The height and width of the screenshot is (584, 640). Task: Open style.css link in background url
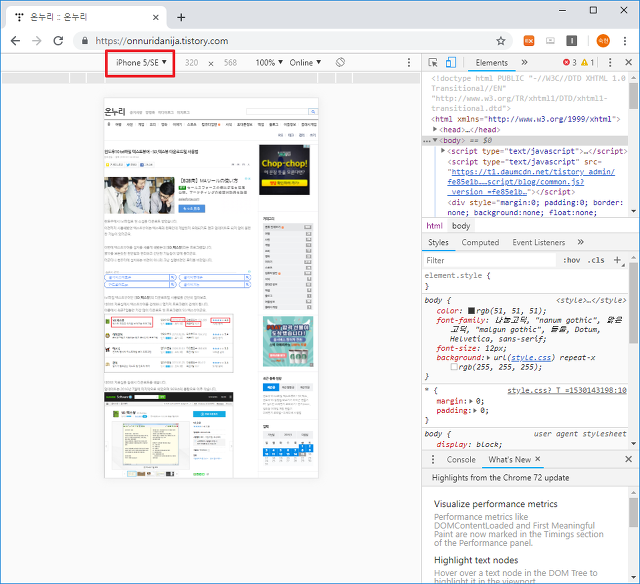tap(531, 358)
